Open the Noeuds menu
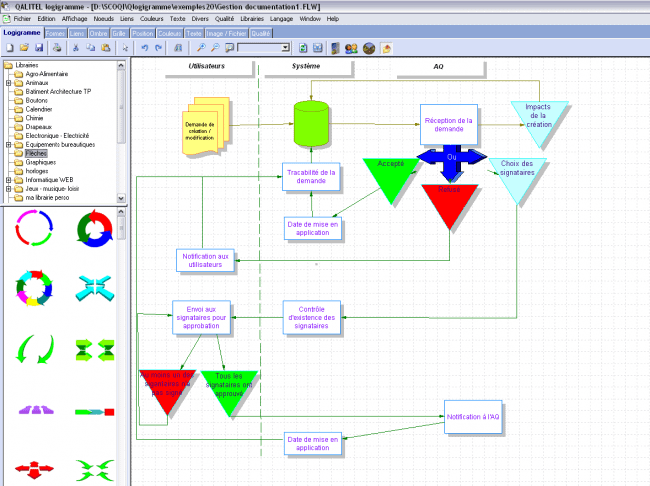The height and width of the screenshot is (486, 650). tap(103, 19)
